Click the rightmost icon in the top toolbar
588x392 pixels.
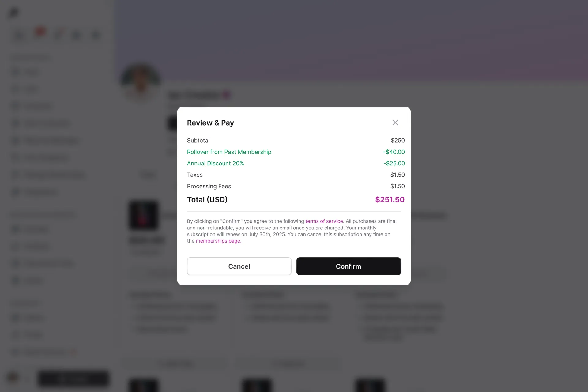(x=96, y=35)
